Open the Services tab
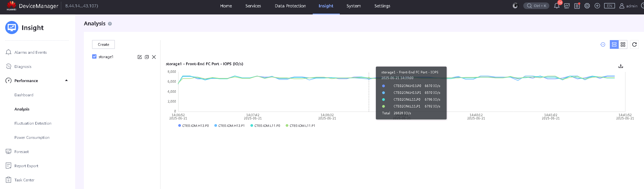Image resolution: width=644 pixels, height=189 pixels. [x=253, y=6]
